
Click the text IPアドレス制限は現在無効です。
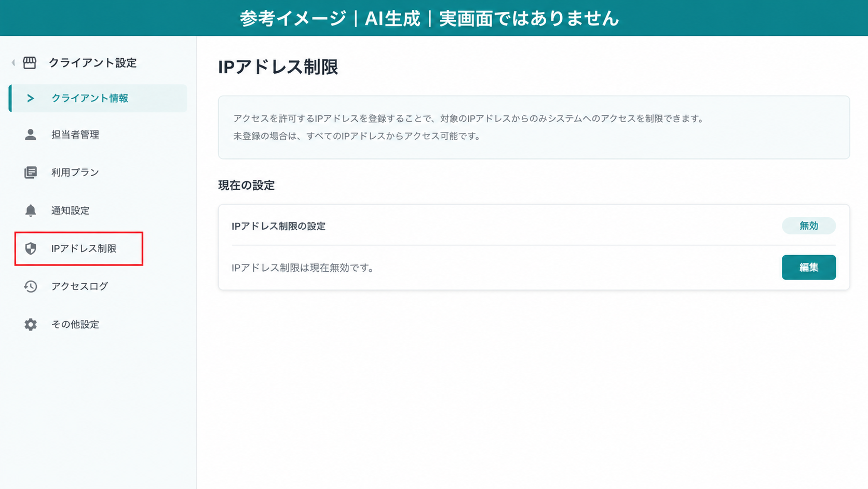(303, 268)
